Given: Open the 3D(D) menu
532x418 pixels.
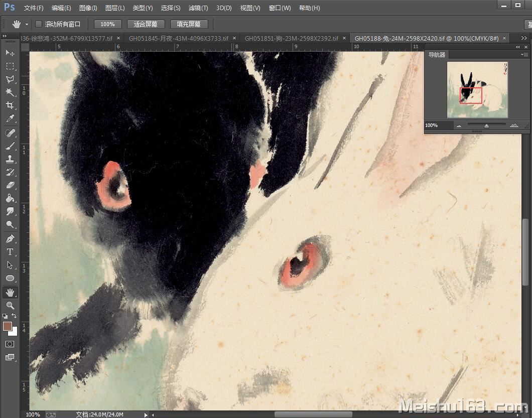Looking at the screenshot, I should [x=224, y=8].
